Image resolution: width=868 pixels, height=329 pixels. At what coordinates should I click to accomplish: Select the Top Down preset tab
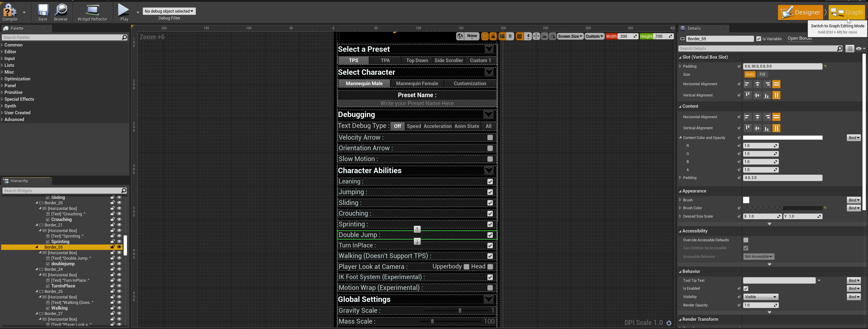coord(417,60)
